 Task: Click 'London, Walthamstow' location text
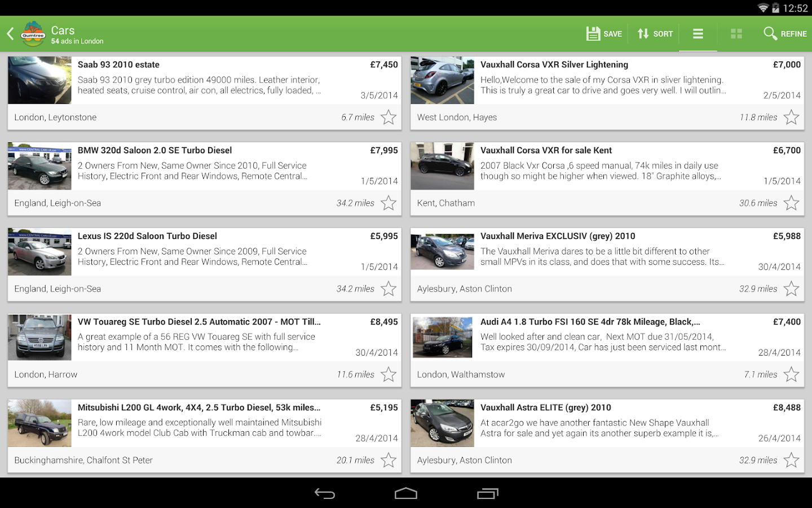click(461, 375)
